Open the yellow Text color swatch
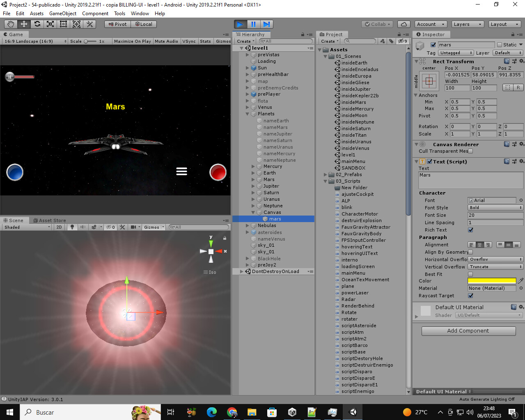This screenshot has height=420, width=525. 491,281
